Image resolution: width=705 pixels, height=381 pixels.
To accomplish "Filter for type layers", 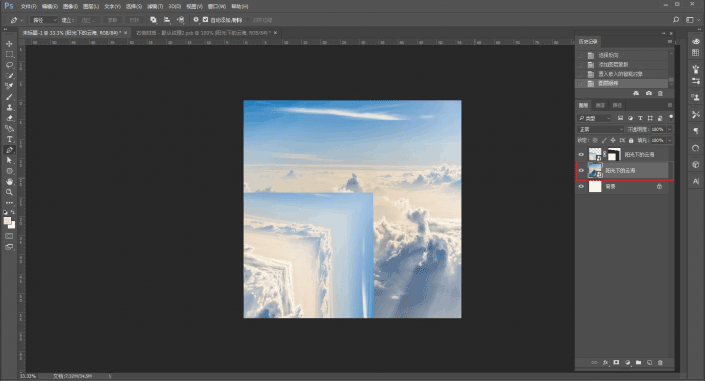I will [x=640, y=118].
